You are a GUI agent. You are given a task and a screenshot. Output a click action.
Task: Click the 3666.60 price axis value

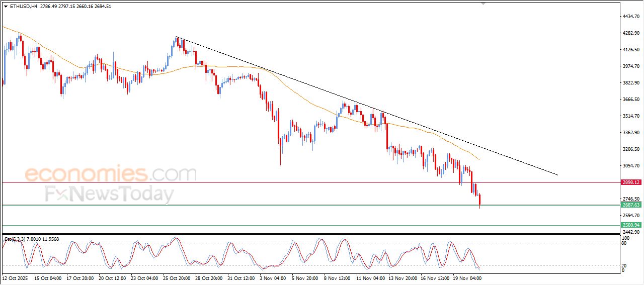point(630,100)
